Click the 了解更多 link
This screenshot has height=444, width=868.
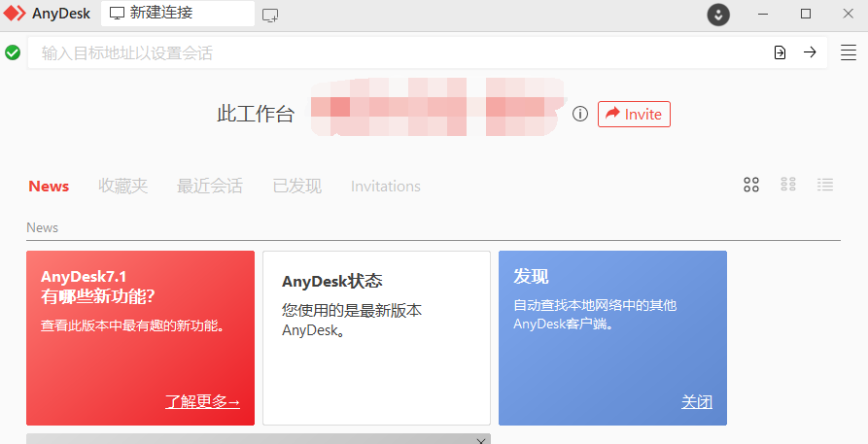202,401
